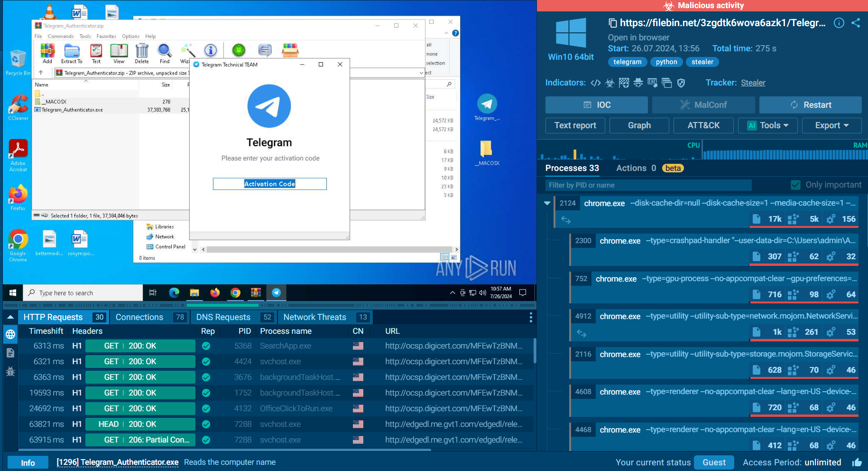Click the Windows Start button

pos(13,292)
